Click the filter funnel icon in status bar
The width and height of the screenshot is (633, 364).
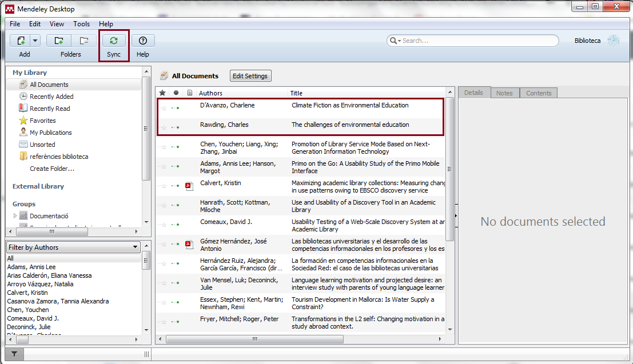coord(14,354)
